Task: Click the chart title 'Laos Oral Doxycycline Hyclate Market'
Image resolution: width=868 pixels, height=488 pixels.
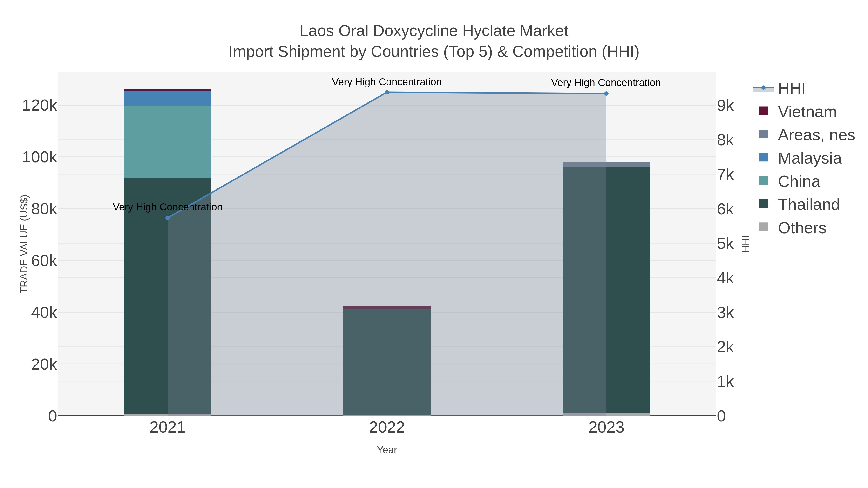Action: pyautogui.click(x=434, y=31)
